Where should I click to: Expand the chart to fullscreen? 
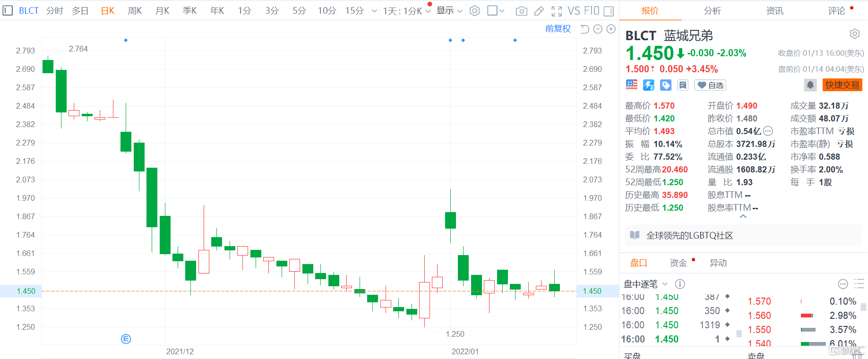pos(557,11)
